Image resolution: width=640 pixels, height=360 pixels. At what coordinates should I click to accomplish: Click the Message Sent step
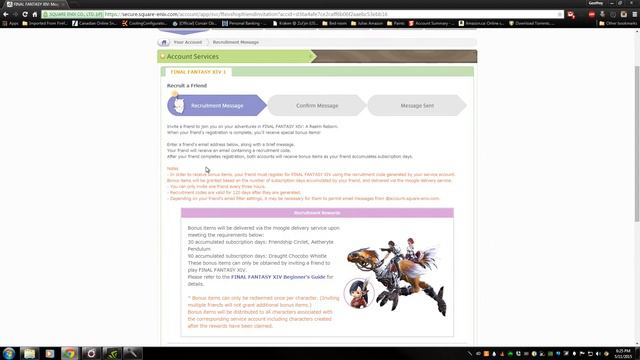point(417,105)
